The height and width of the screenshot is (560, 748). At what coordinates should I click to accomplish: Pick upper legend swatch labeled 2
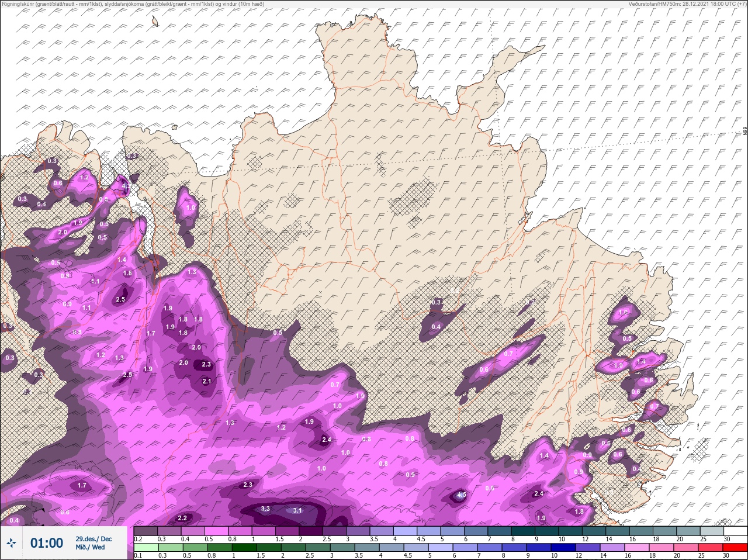(x=311, y=531)
